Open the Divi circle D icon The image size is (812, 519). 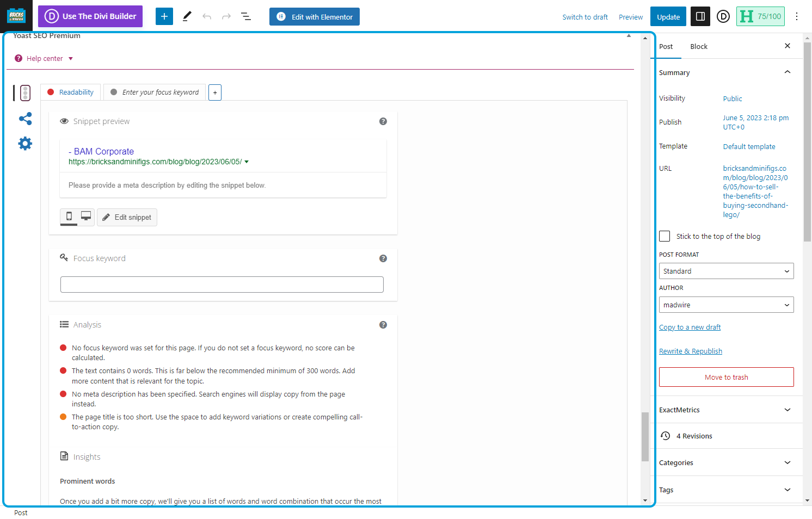723,16
